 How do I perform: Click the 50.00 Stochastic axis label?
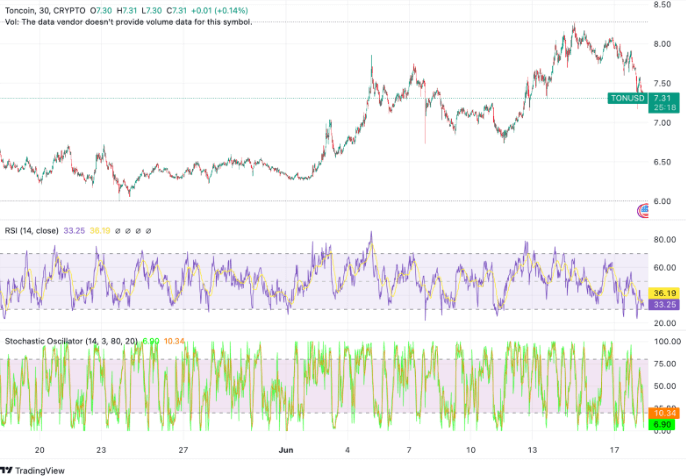point(665,386)
